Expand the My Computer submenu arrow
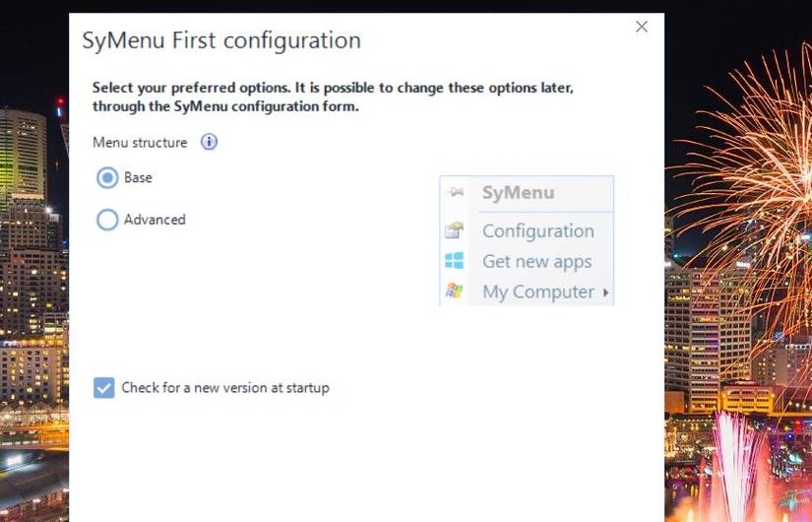The height and width of the screenshot is (522, 812). point(605,293)
